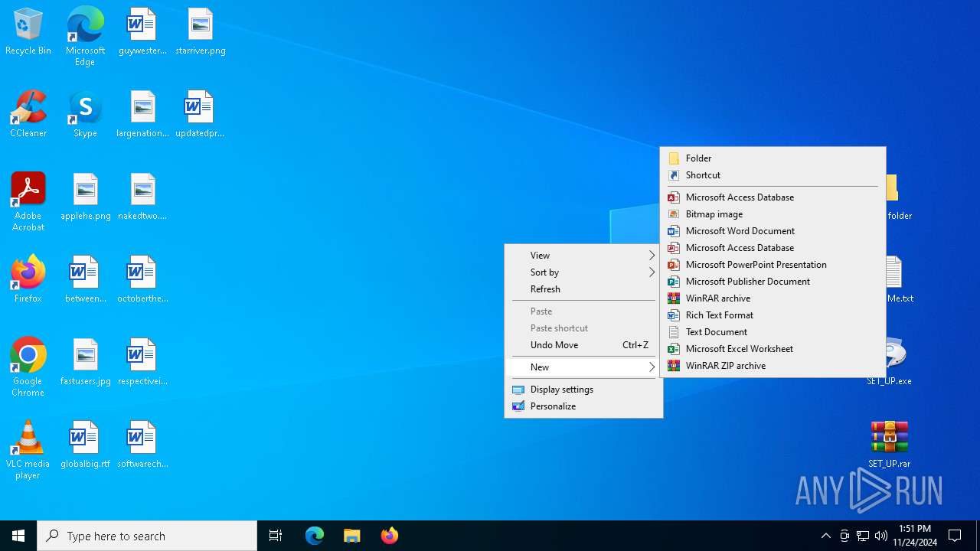Select the softwarech Word document icon
980x551 pixels.
click(142, 445)
